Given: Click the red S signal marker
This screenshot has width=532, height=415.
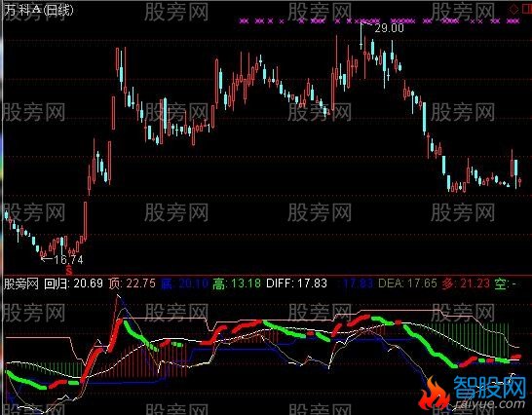Looking at the screenshot, I should 69,271.
